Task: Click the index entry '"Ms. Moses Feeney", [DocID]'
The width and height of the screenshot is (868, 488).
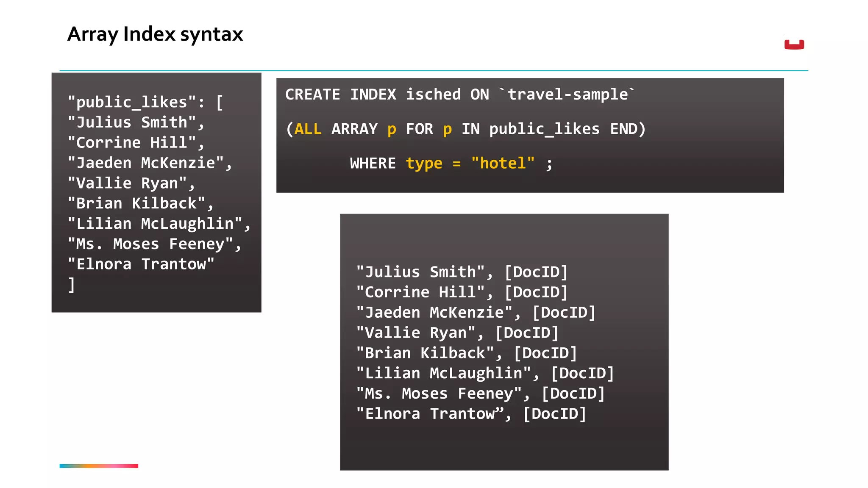Action: (481, 394)
